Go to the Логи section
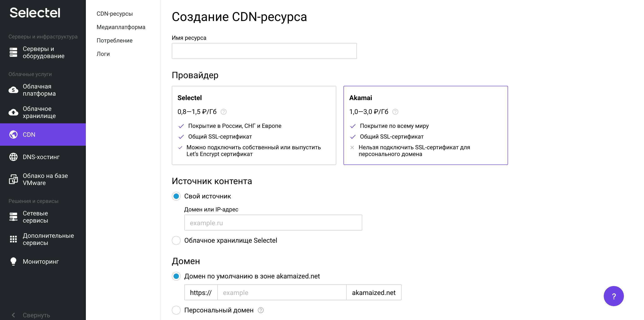 tap(103, 54)
